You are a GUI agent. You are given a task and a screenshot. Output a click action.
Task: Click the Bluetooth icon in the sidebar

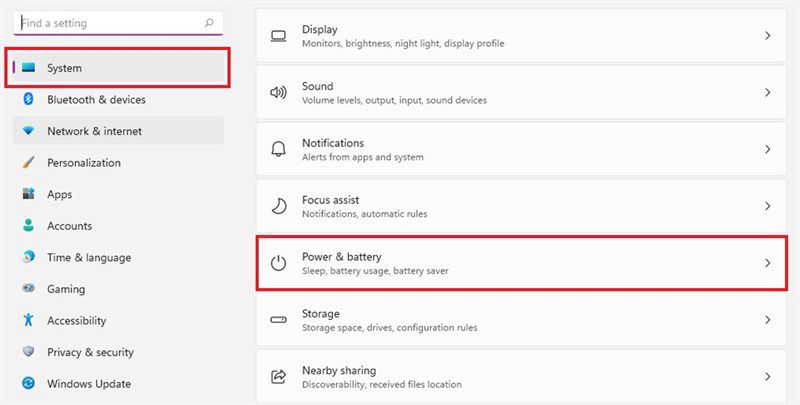(29, 99)
